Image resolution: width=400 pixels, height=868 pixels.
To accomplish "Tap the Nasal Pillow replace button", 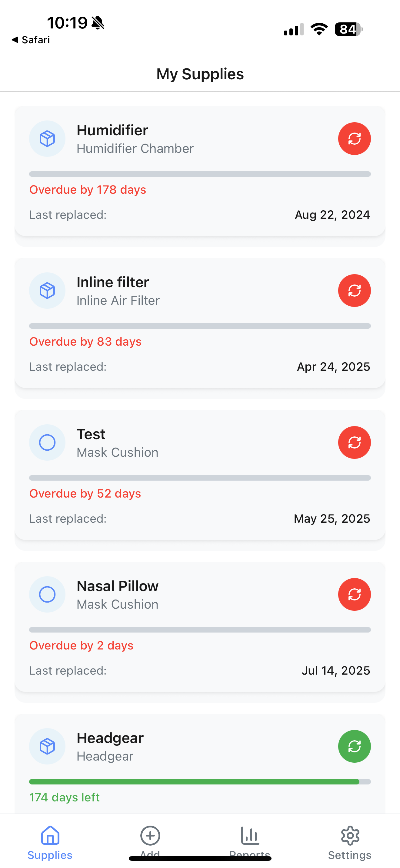I will [354, 594].
